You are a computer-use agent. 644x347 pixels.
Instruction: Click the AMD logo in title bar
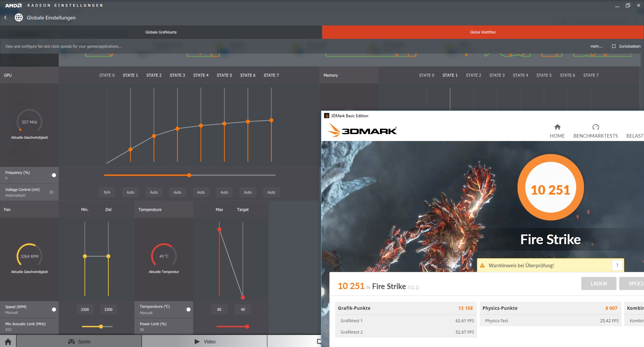(13, 5)
